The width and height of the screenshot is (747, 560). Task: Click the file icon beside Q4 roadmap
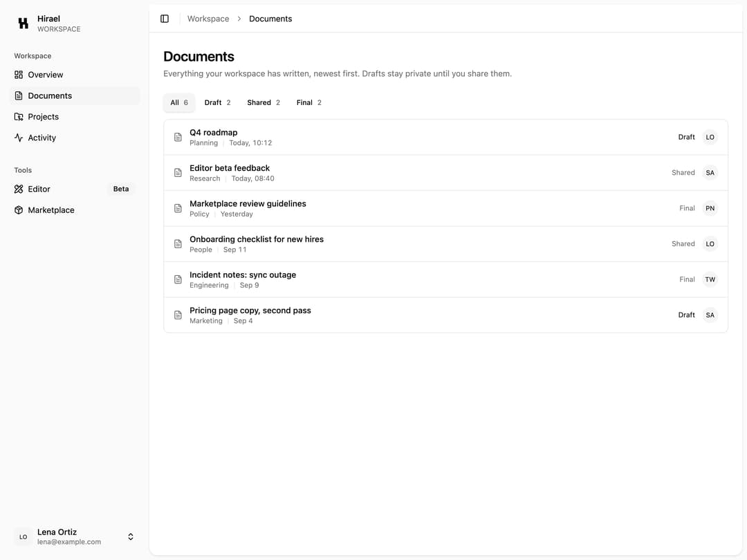pyautogui.click(x=178, y=137)
